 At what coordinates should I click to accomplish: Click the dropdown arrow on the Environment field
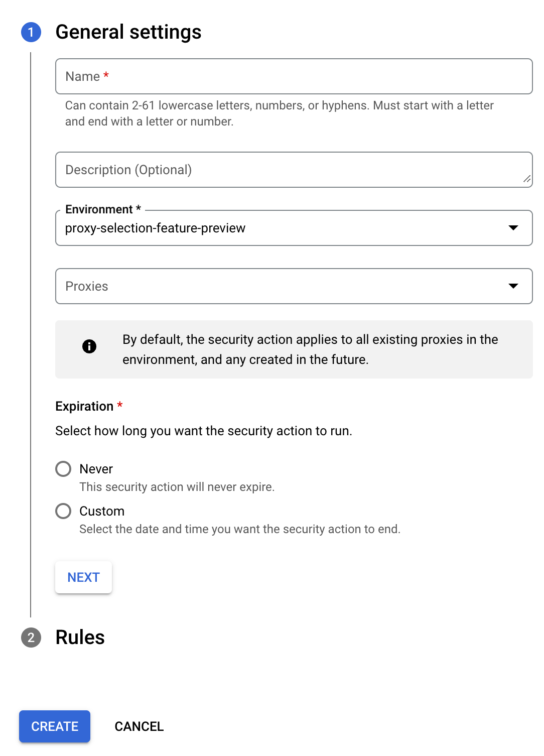pyautogui.click(x=514, y=228)
